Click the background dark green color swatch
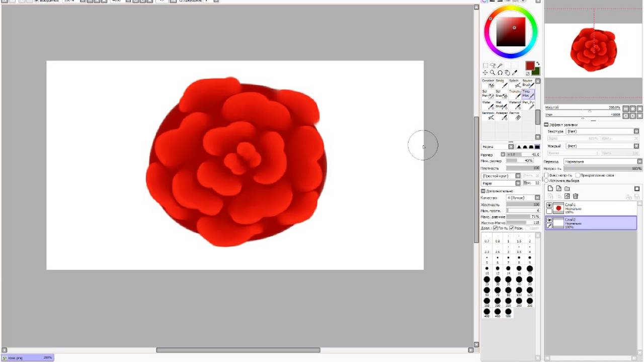 coord(536,71)
